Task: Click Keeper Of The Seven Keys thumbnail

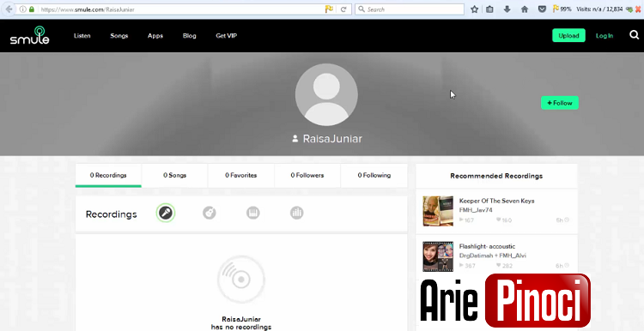Action: (x=438, y=211)
